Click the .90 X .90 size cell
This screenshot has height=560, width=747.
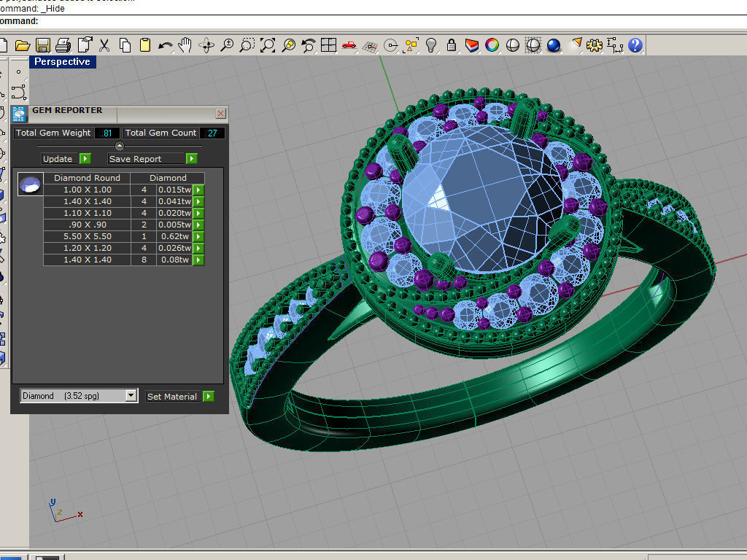[88, 225]
